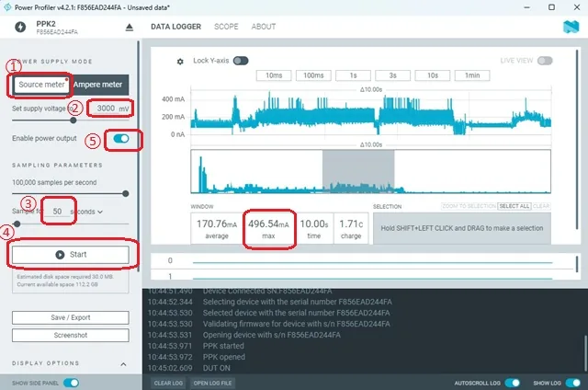The image size is (588, 390).
Task: Click the Power Profiler app icon in title bar
Action: tap(7, 7)
